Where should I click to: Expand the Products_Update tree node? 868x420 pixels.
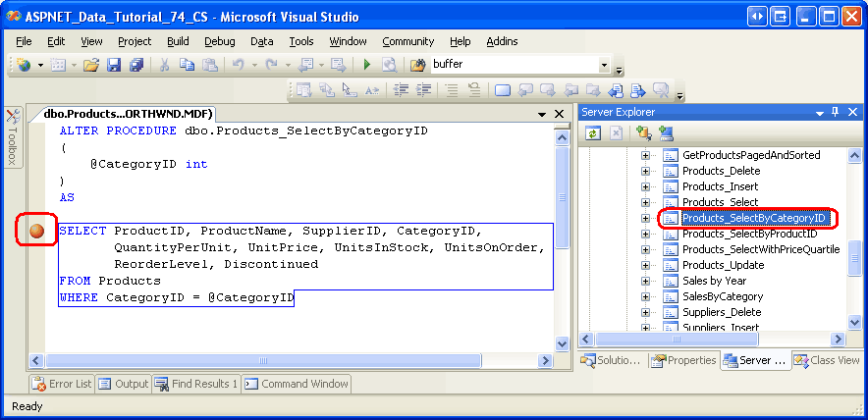pos(646,265)
